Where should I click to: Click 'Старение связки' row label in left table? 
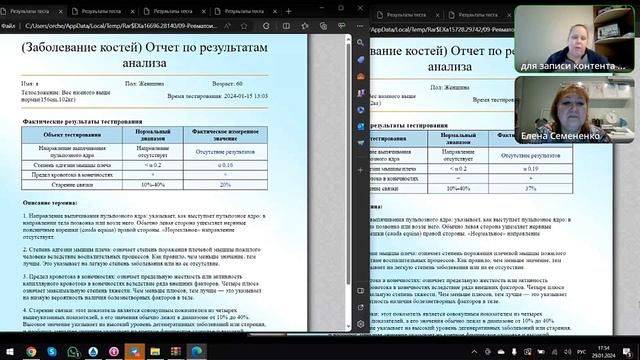[x=72, y=184]
